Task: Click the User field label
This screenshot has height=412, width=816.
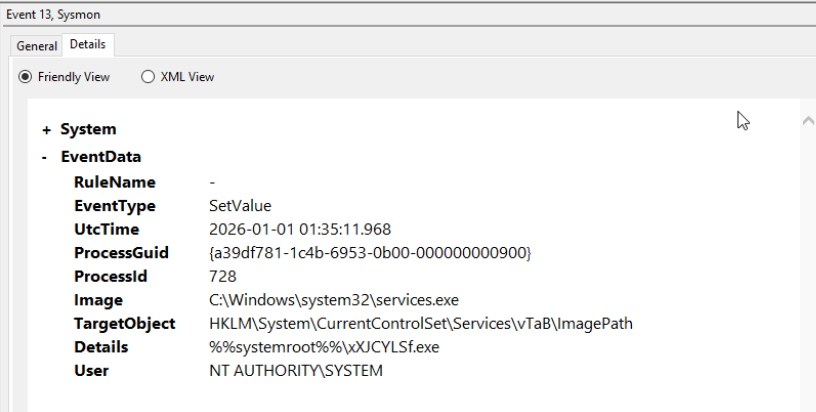Action: (91, 371)
